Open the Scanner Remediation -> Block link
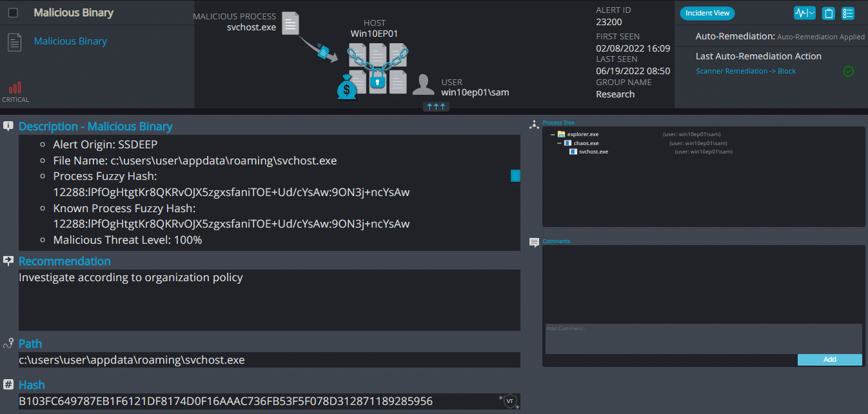The image size is (868, 414). (x=745, y=71)
